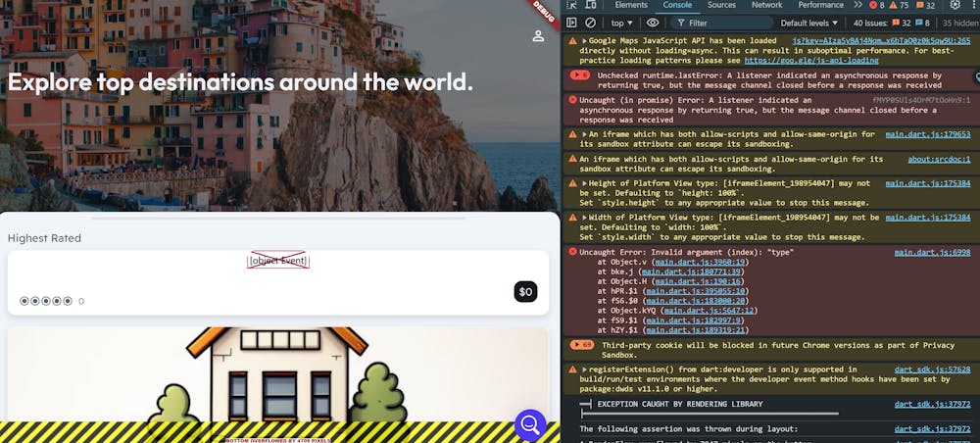Click the $0 price badge
This screenshot has height=443, width=980.
(525, 292)
